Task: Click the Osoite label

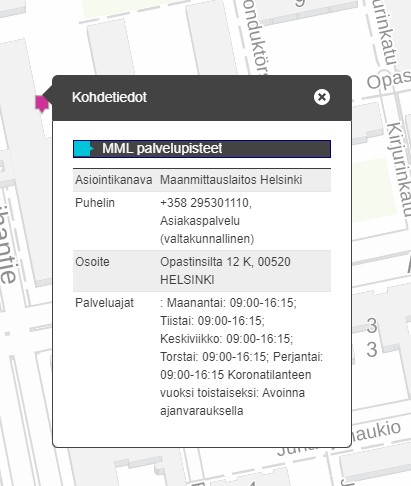Action: tap(92, 262)
